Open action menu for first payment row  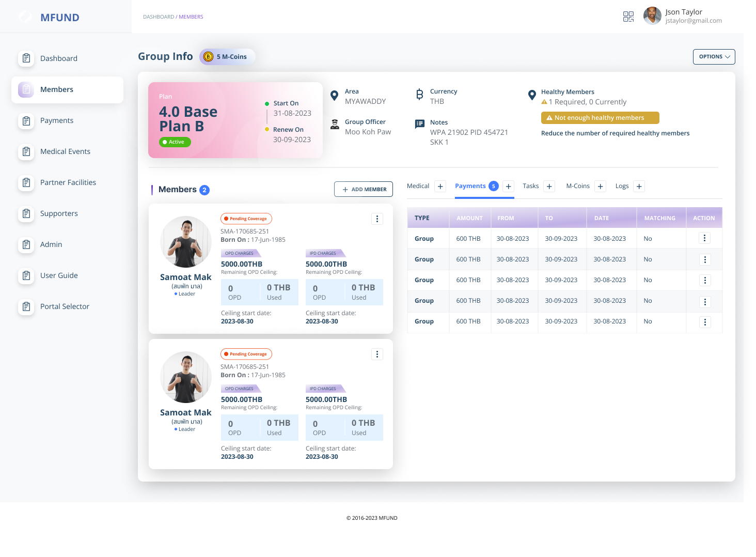click(x=705, y=238)
